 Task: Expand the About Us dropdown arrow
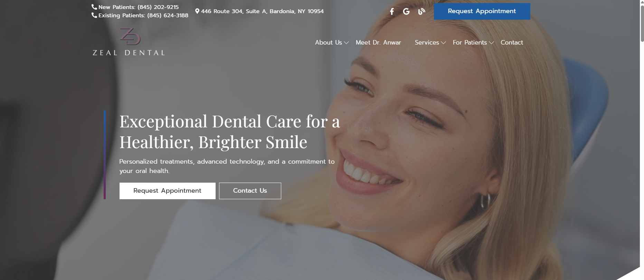346,43
